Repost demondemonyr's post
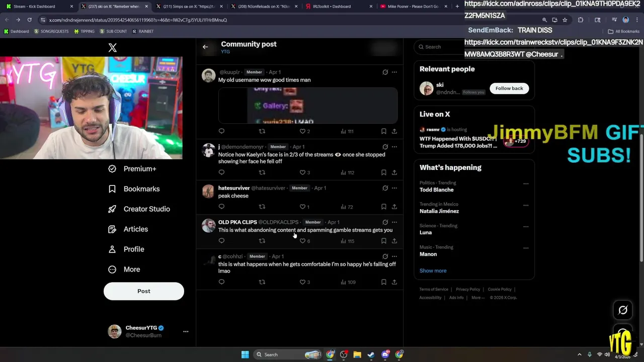Screen dimensions: 644x362 [262, 172]
